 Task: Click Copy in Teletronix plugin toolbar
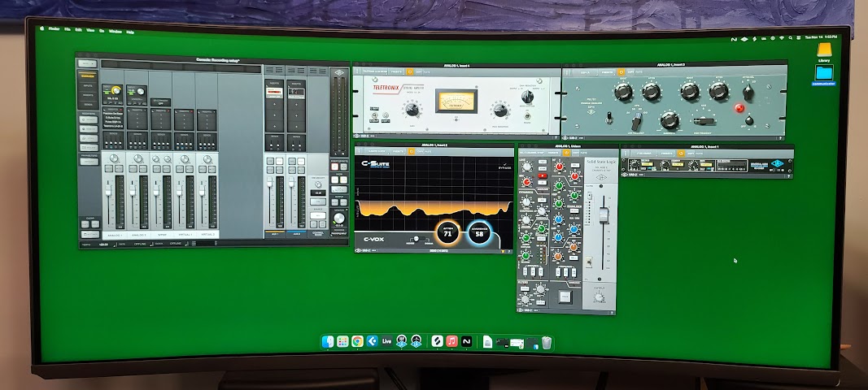point(418,72)
